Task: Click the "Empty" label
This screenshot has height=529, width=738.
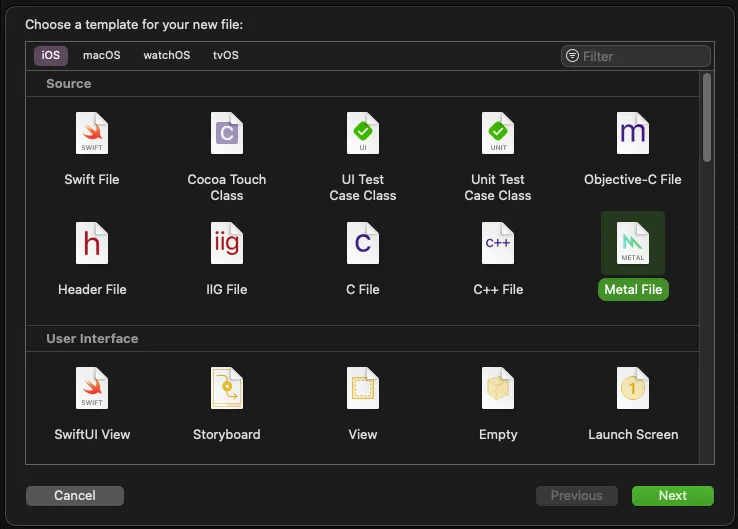Action: coord(498,434)
